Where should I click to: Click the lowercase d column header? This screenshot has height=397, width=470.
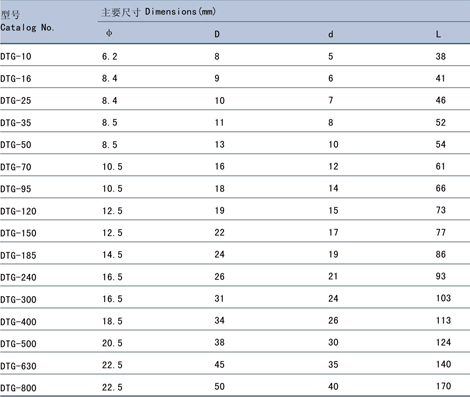331,34
